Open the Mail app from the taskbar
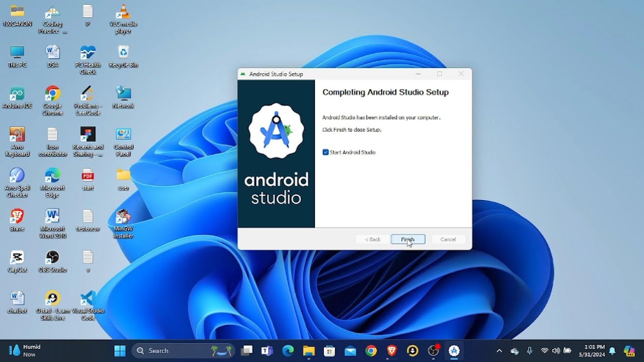 (350, 350)
